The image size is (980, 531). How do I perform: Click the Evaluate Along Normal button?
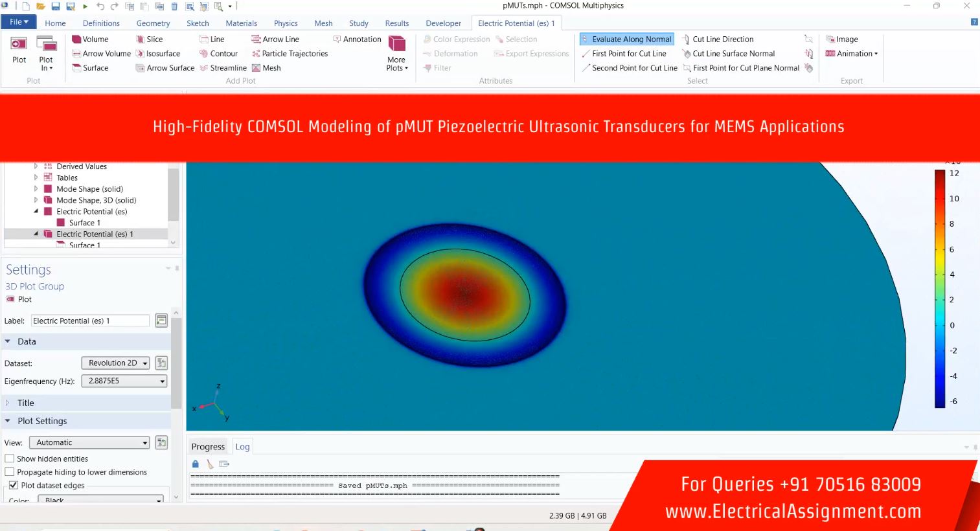pyautogui.click(x=626, y=40)
